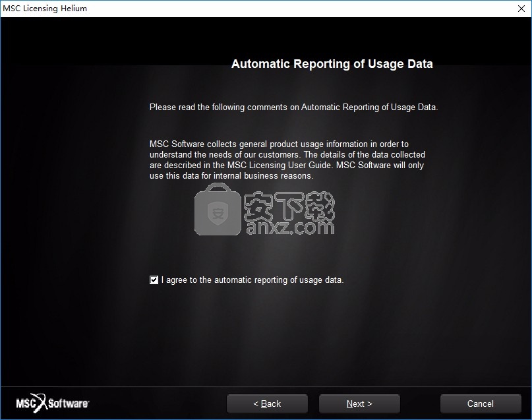532x420 pixels.
Task: Click the 'Please read the following comments' line
Action: (294, 107)
